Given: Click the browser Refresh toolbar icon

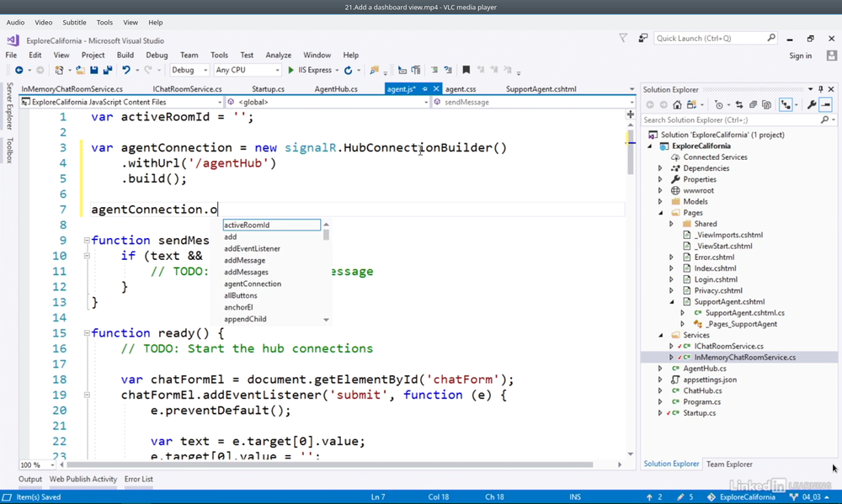Looking at the screenshot, I should tap(348, 71).
